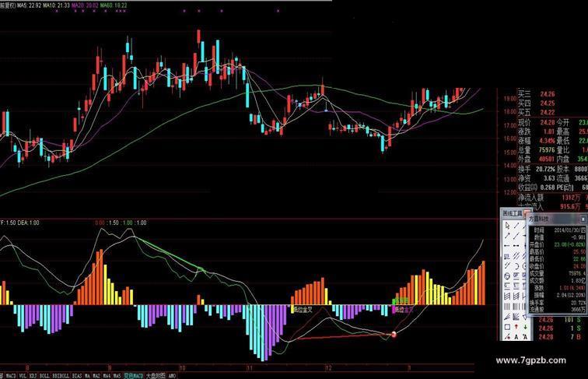Image resolution: width=588 pixels, height=379 pixels.
Task: Switch to the MACD indicator tab
Action: [11, 375]
